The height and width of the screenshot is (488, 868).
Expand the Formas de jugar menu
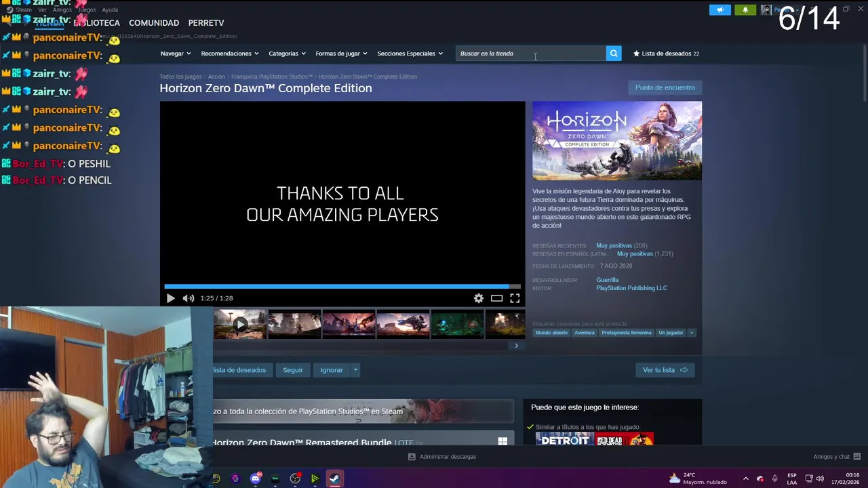point(341,54)
